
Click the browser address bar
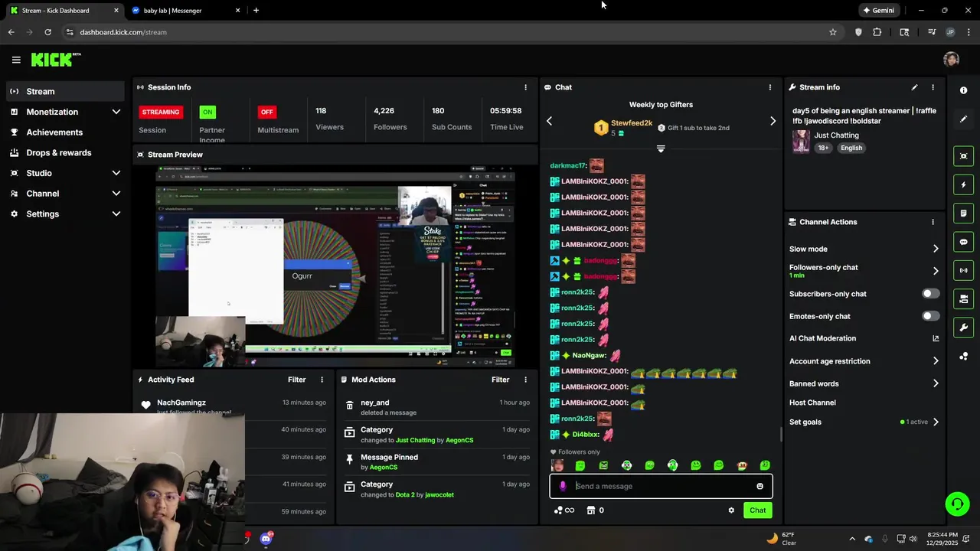[x=444, y=32]
